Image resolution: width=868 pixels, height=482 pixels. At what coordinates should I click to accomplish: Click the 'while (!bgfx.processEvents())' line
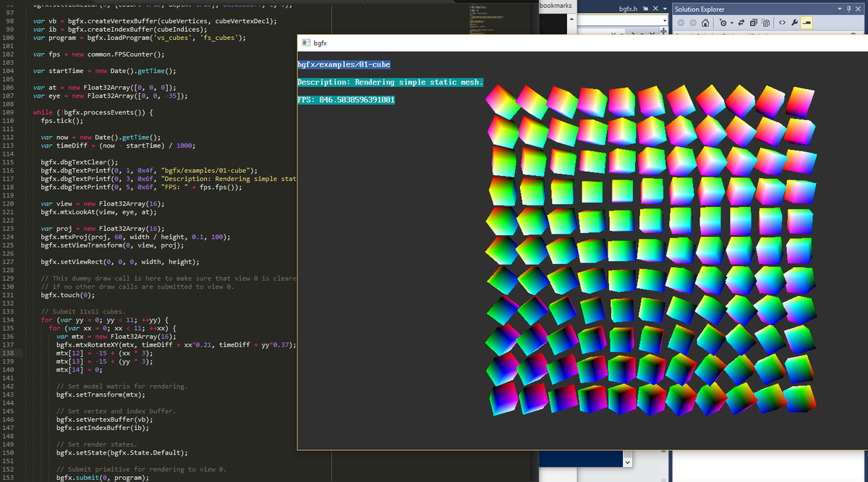pos(93,112)
